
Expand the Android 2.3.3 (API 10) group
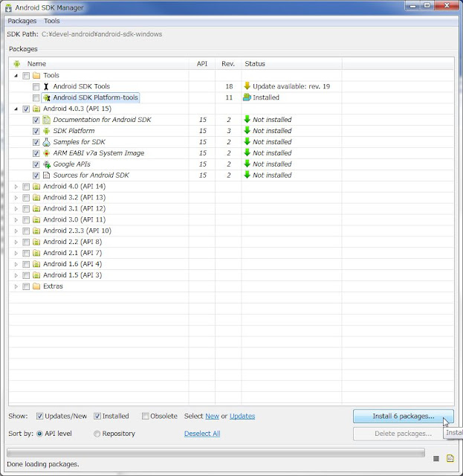tap(16, 231)
